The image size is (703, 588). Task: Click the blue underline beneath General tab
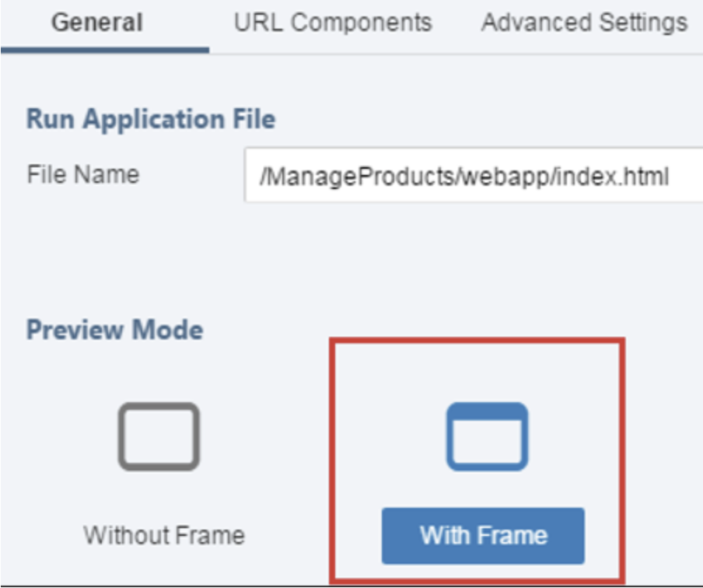105,51
